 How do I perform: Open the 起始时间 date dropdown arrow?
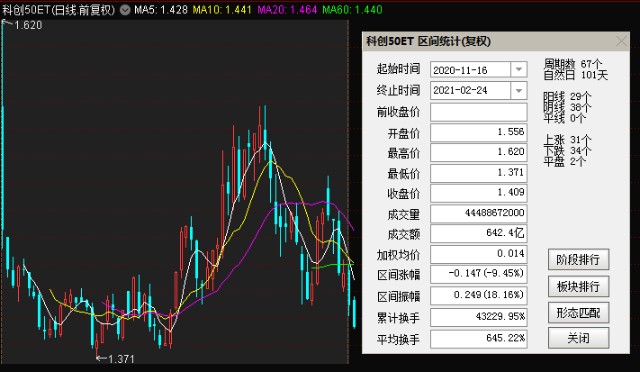coord(519,69)
